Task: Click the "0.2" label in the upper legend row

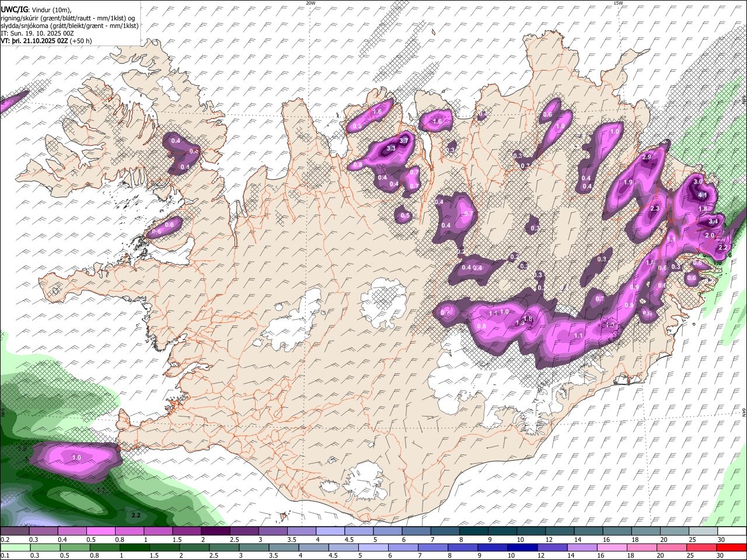Action: [x=6, y=540]
